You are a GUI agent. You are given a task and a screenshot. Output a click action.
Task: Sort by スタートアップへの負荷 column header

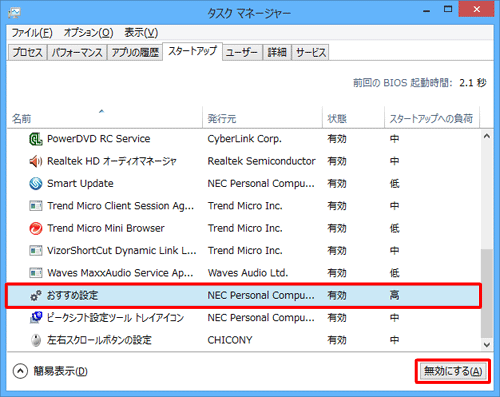[x=431, y=118]
